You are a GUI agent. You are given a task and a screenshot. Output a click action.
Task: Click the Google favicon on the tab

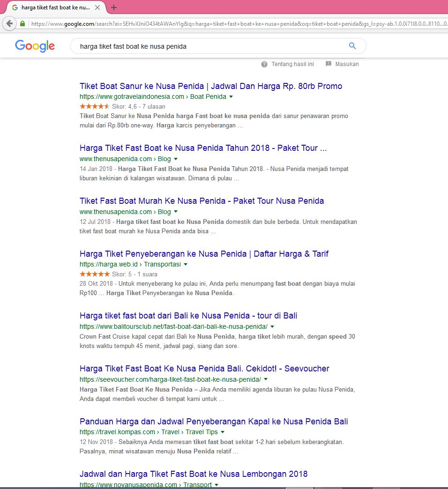point(15,7)
